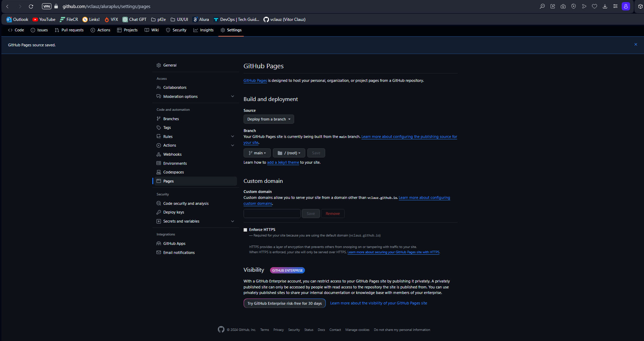This screenshot has width=644, height=341.
Task: Open Code security and analysis
Action: [195, 203]
